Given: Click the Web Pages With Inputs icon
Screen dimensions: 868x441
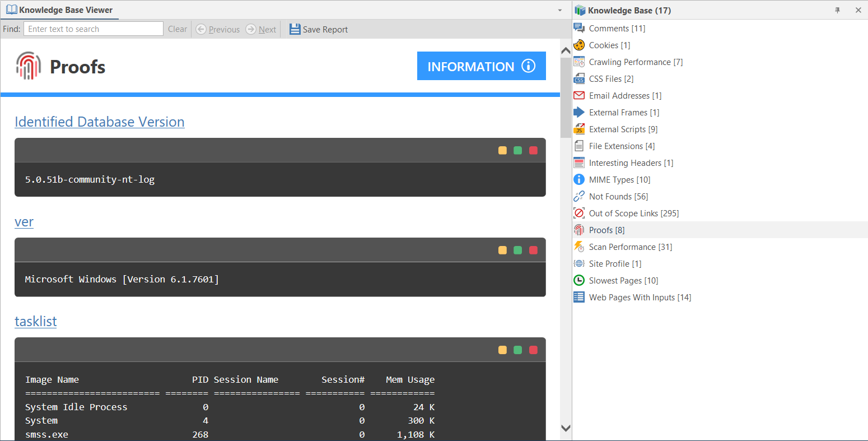Looking at the screenshot, I should pyautogui.click(x=578, y=297).
